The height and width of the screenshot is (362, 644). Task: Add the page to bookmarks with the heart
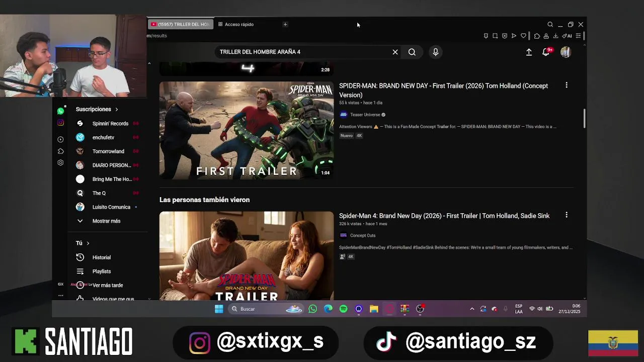click(x=523, y=36)
